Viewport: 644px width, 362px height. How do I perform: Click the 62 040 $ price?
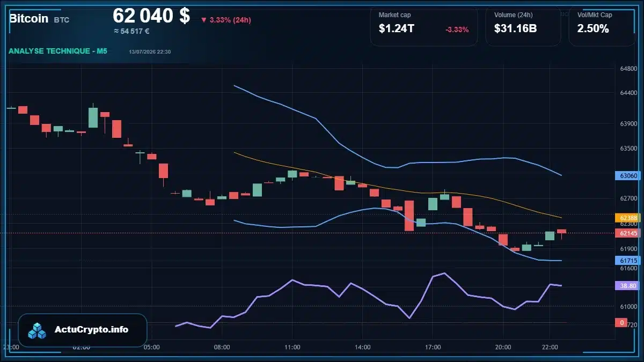[151, 16]
